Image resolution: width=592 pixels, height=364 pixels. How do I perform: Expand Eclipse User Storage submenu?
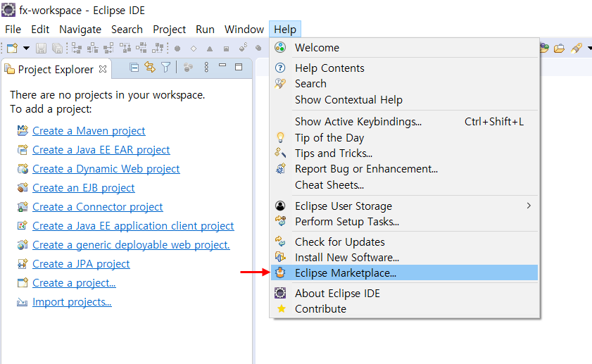[404, 206]
